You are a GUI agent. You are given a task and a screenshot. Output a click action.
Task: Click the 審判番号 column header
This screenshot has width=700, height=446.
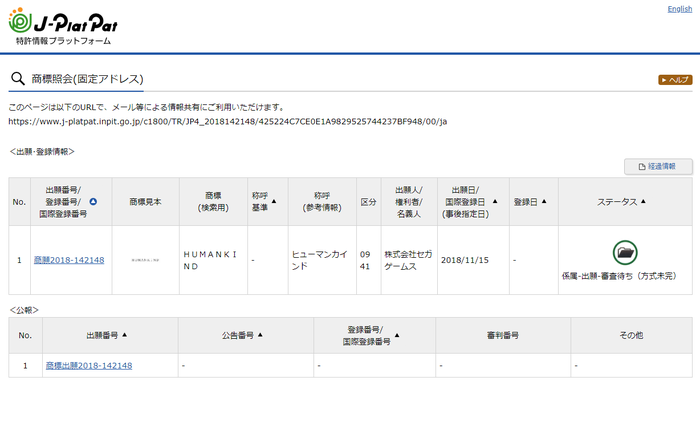point(503,335)
